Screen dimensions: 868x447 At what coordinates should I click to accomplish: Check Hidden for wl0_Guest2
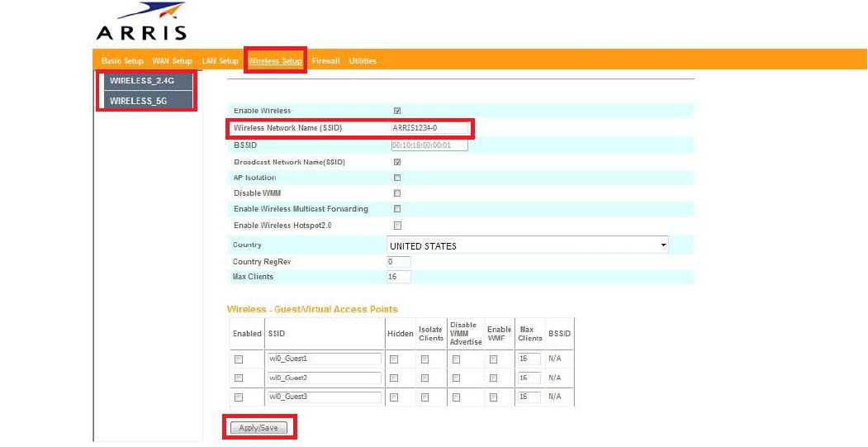coord(394,378)
